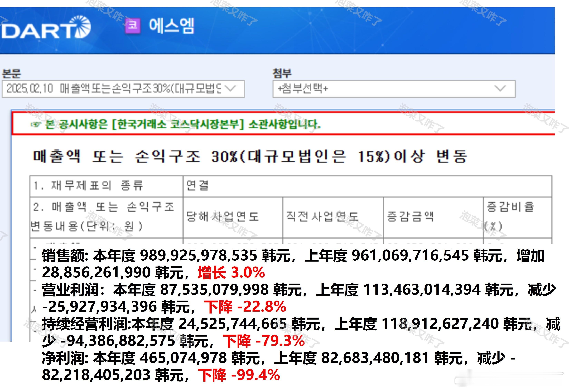Open the 본문 document dropdown dated 2025.02.10
This screenshot has width=569, height=392.
(123, 89)
